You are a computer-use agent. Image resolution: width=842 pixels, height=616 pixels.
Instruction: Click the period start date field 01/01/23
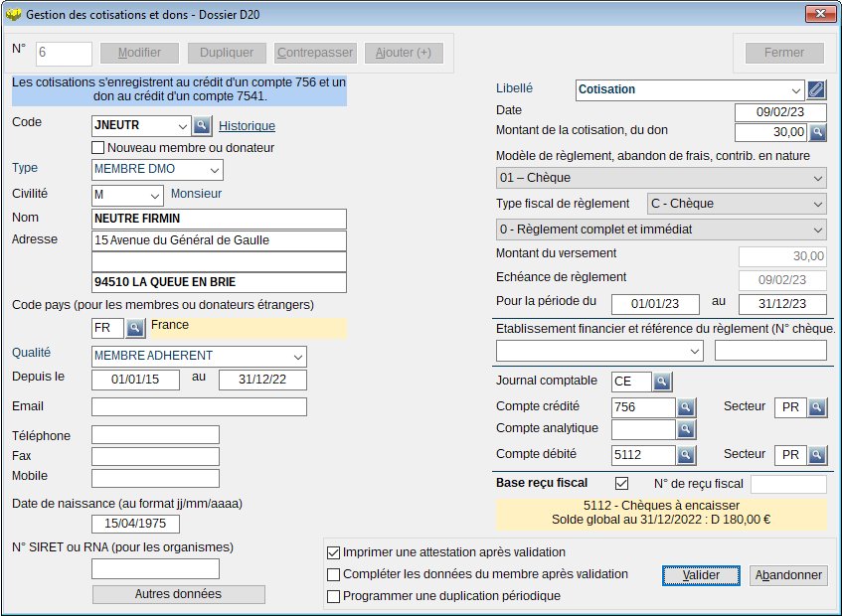(656, 304)
